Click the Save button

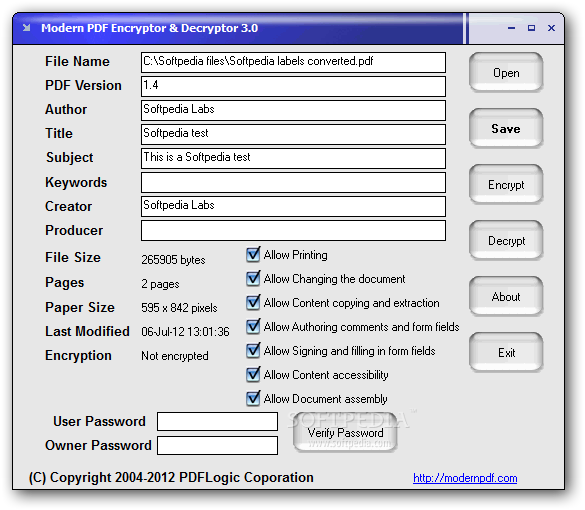coord(506,128)
